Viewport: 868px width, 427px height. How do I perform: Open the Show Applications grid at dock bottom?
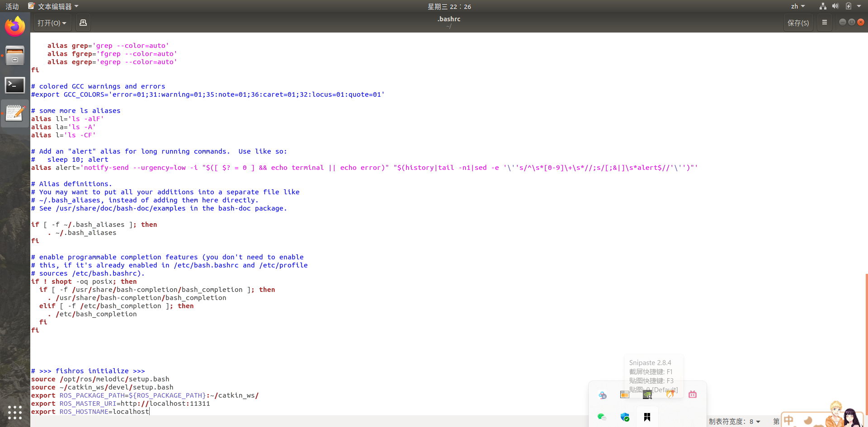(15, 413)
